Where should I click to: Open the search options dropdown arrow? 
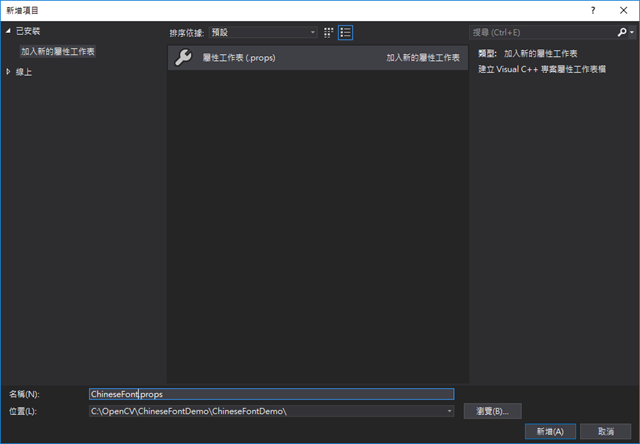(632, 32)
